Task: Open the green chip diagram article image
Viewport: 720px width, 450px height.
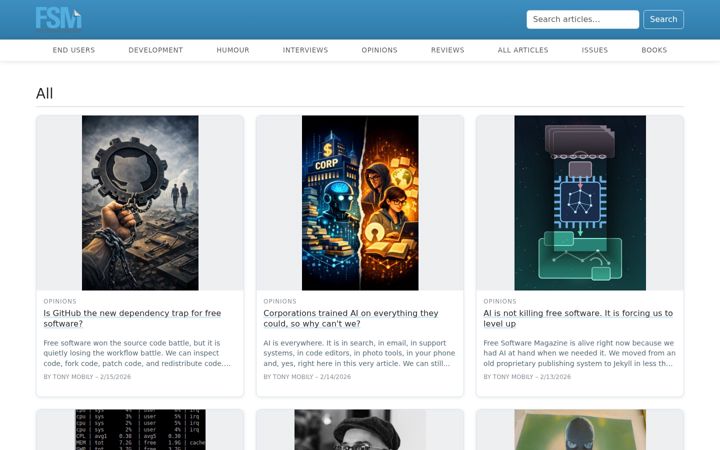Action: pos(580,202)
